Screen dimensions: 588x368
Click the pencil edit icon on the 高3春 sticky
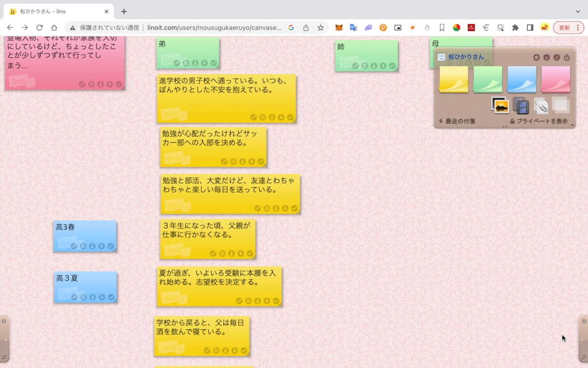[x=74, y=246]
